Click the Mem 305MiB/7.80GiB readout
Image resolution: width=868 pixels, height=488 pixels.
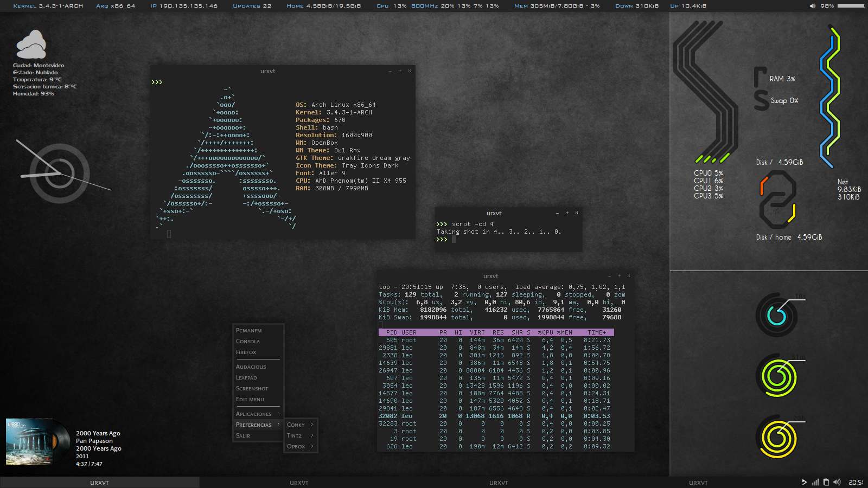(x=557, y=6)
